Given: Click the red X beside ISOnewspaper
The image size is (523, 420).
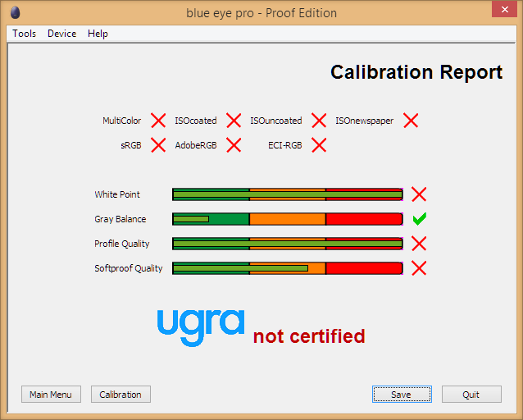Looking at the screenshot, I should tap(411, 121).
